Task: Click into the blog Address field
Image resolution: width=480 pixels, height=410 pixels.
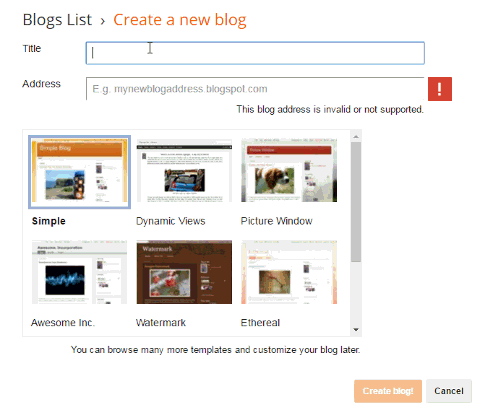Action: pos(255,89)
